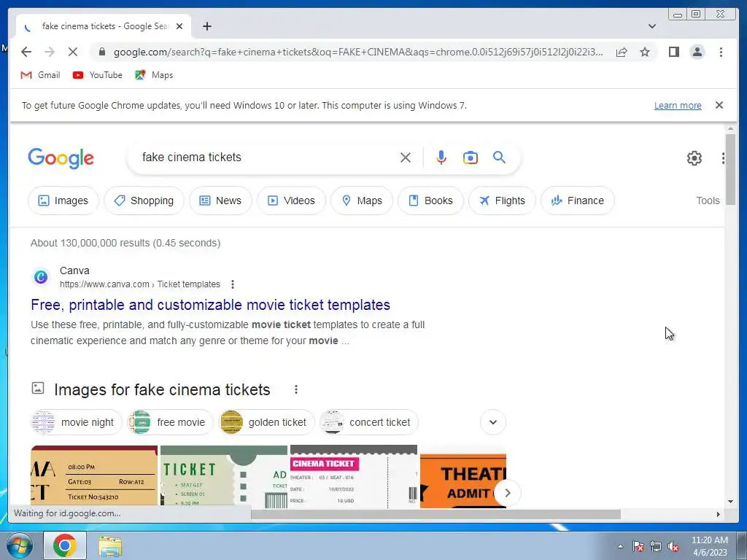Click the horizontal scrollbar thumb
747x560 pixels.
(x=436, y=514)
